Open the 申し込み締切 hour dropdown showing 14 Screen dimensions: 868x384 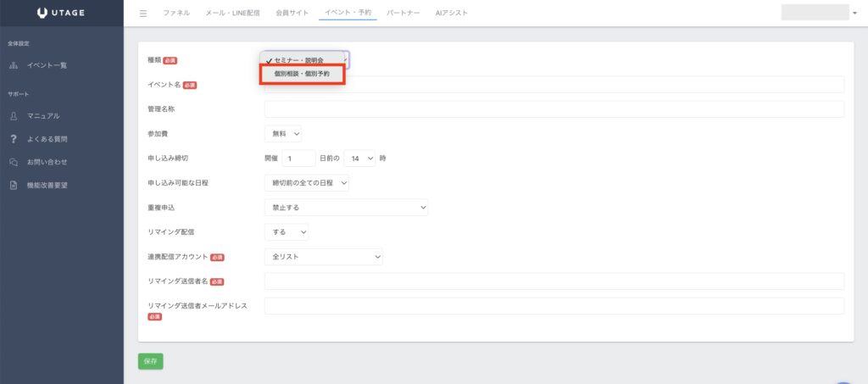[x=359, y=159]
